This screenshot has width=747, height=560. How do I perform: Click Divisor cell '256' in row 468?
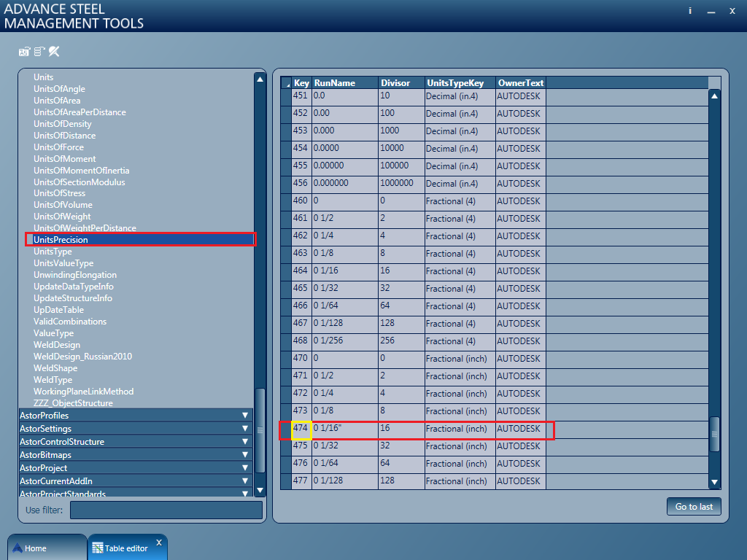click(402, 341)
